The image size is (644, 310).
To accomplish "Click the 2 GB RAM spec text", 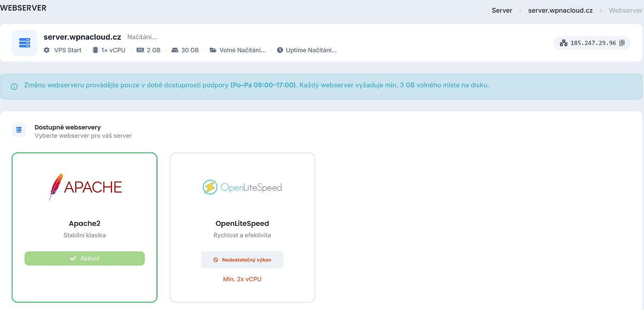I will coord(154,50).
